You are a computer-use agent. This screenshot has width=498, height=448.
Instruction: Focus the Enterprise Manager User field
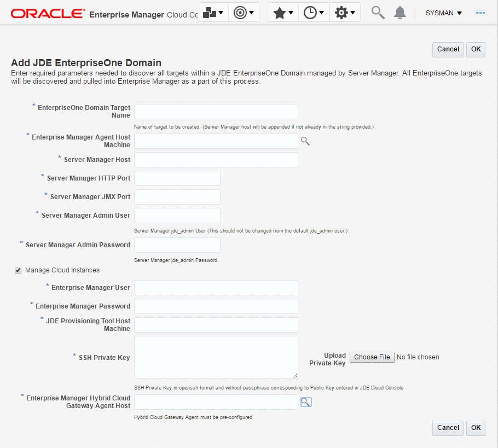coord(216,288)
